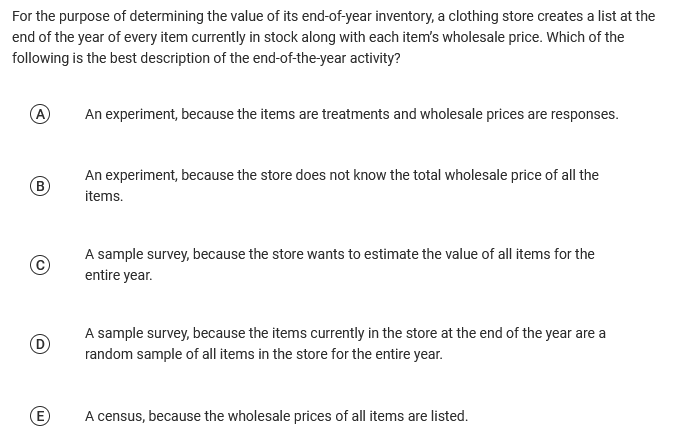Click 'items.' on option B's second line
This screenshot has height=438, width=679.
coord(104,196)
